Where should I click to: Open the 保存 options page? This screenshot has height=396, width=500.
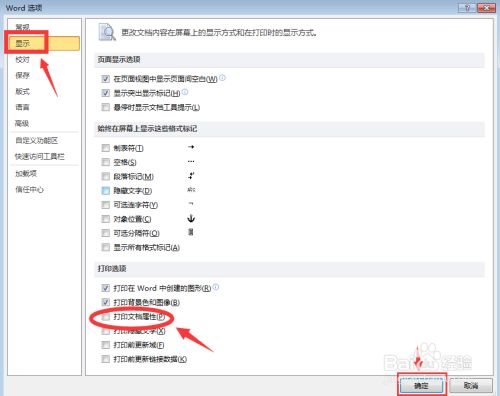23,75
